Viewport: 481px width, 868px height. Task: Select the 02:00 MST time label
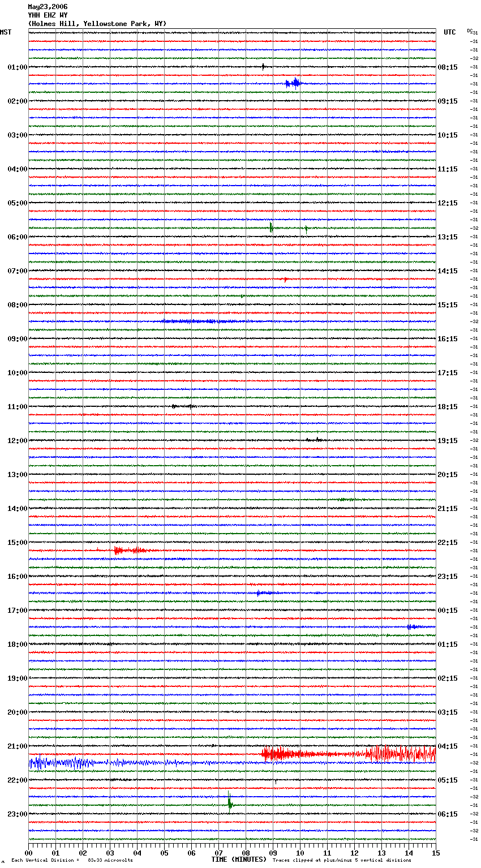click(18, 101)
